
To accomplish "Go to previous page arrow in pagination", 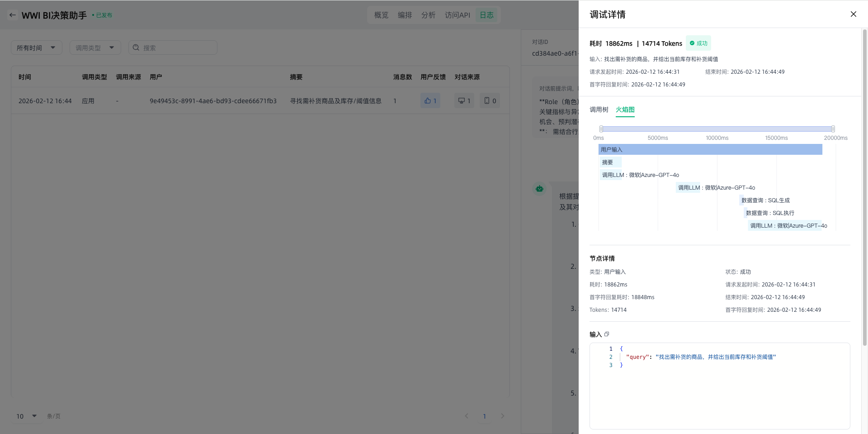I will point(467,416).
